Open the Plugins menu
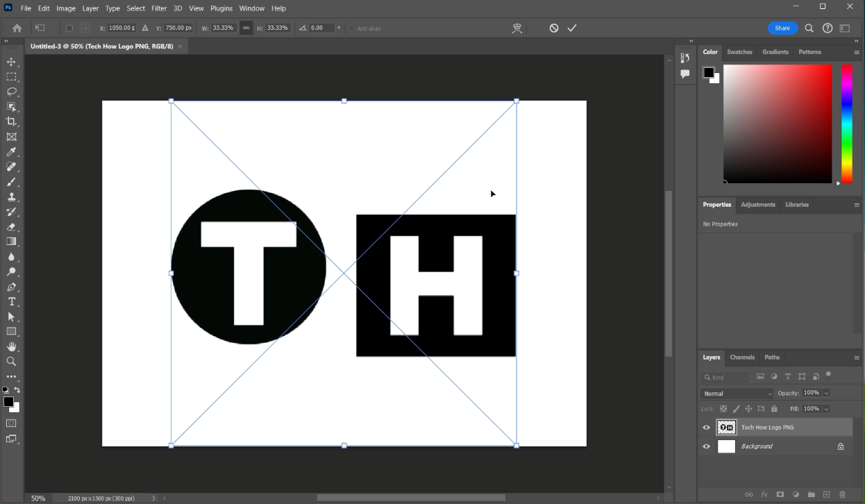 (x=221, y=8)
